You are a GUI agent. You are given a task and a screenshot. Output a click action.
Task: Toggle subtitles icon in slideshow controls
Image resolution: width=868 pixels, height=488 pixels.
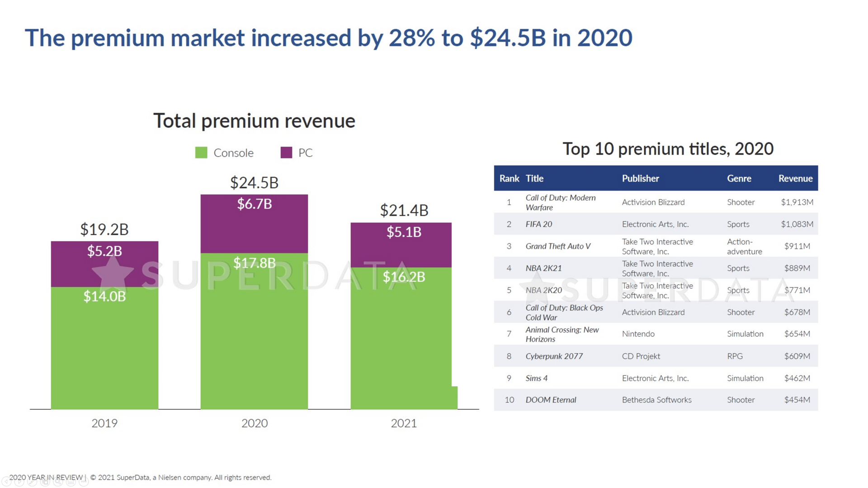tap(71, 482)
